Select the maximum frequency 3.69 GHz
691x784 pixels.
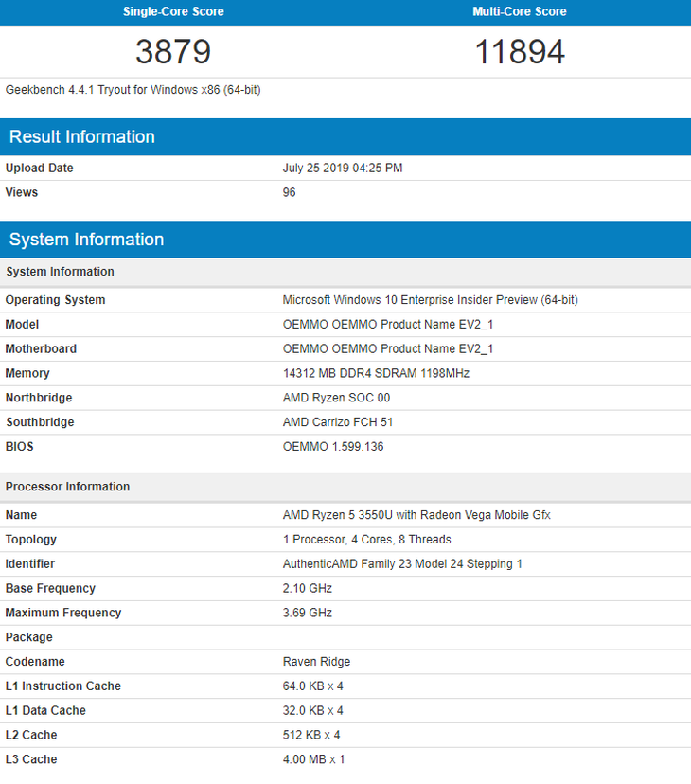[308, 613]
